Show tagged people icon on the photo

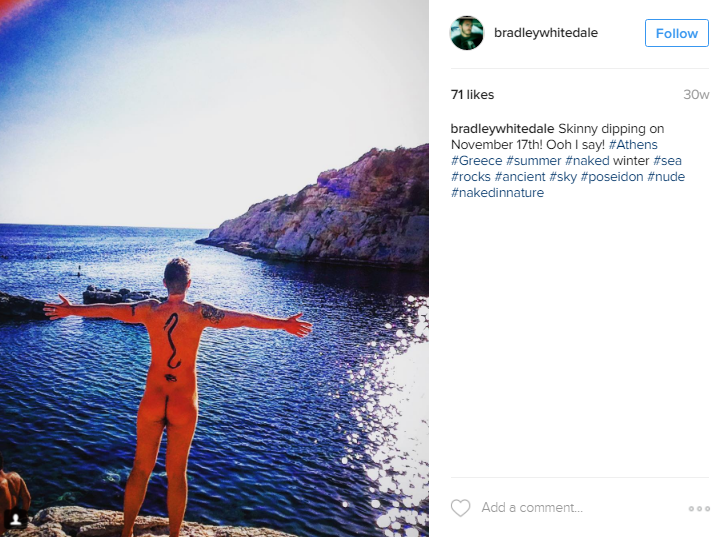[15, 519]
